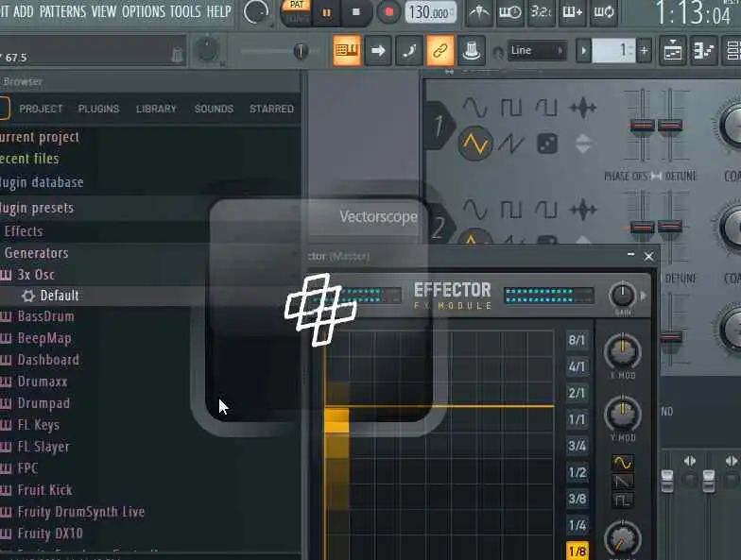Click the Effector Y MOD knob

point(622,414)
